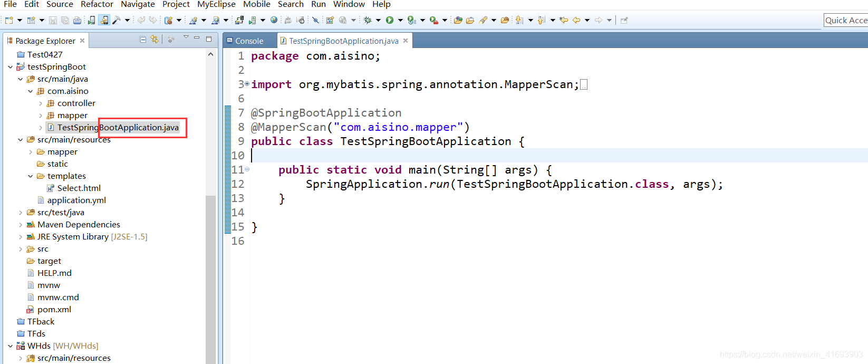
Task: Open the Run button dropdown arrow
Action: tap(400, 20)
